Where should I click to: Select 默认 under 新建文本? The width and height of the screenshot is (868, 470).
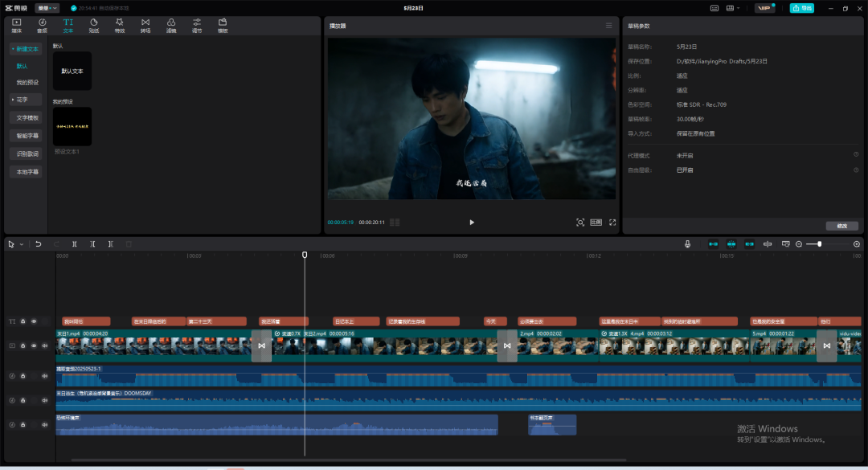[x=22, y=66]
